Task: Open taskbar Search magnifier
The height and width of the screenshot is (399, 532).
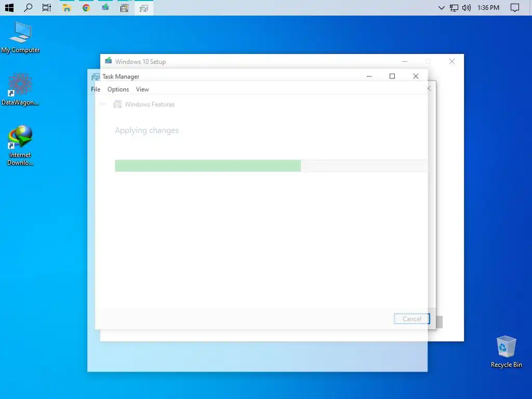Action: pyautogui.click(x=28, y=7)
